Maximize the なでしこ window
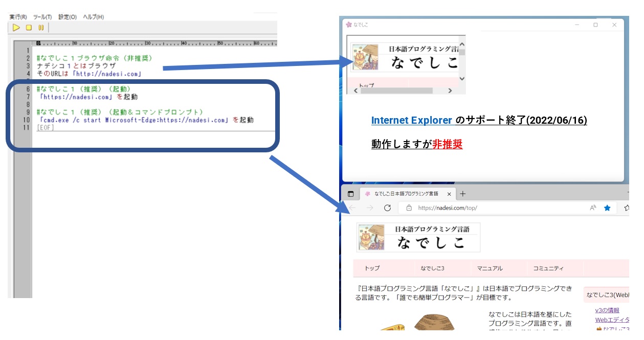The height and width of the screenshot is (340, 644). click(595, 24)
